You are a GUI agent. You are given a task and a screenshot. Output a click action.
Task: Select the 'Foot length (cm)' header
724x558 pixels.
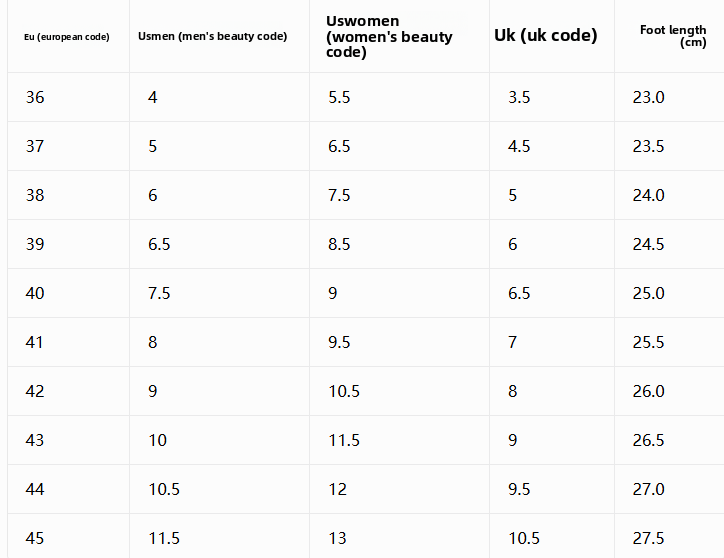tap(673, 36)
